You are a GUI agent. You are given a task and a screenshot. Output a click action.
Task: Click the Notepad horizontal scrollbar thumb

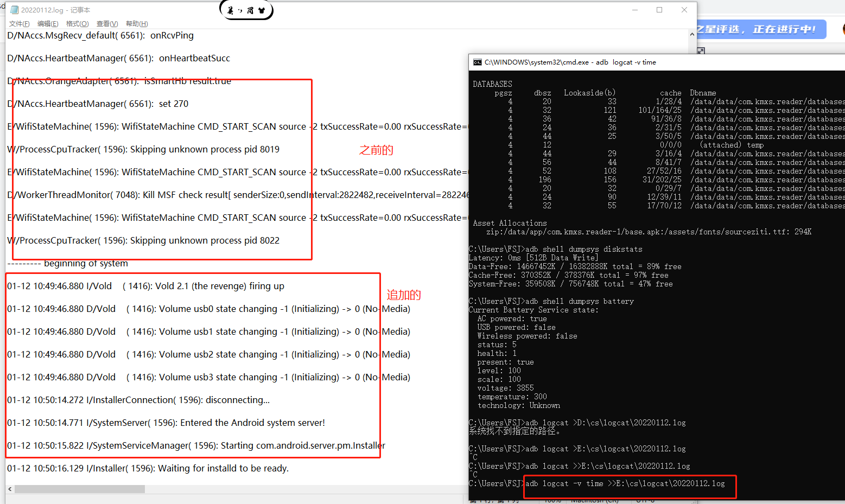pos(80,489)
